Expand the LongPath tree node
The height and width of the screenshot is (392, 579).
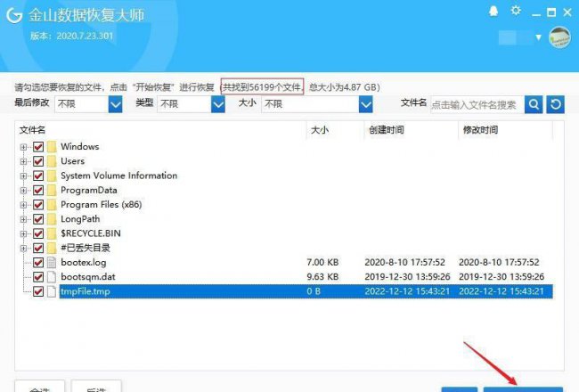pos(23,219)
